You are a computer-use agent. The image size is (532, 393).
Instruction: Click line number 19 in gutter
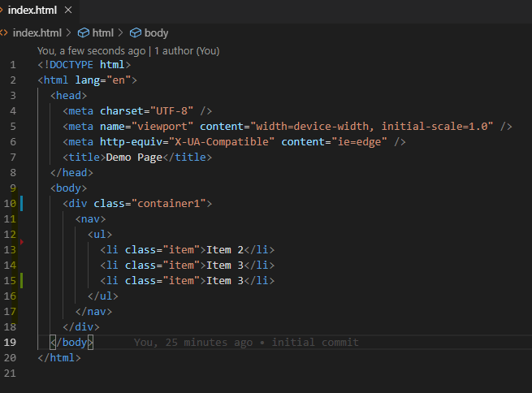10,342
